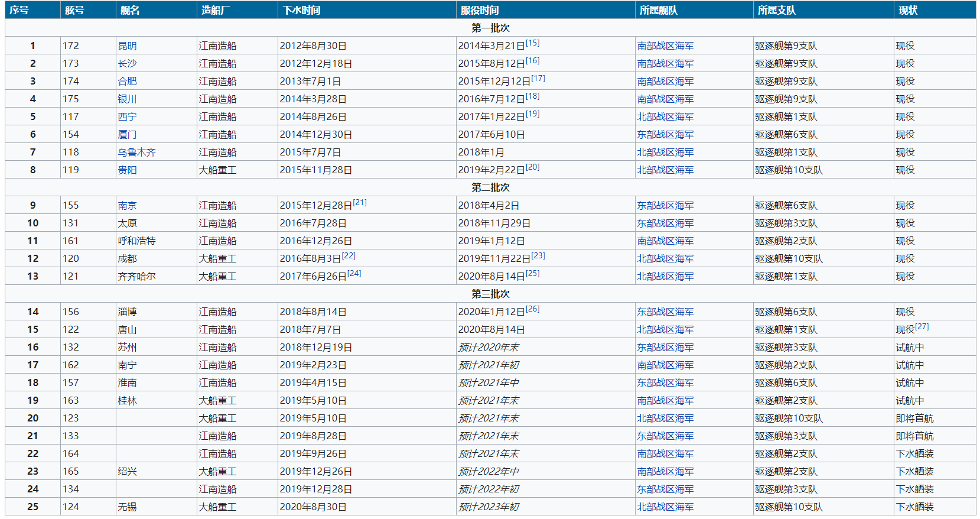Open the 合肥 ship link
Screen dimensions: 980x519
[127, 82]
